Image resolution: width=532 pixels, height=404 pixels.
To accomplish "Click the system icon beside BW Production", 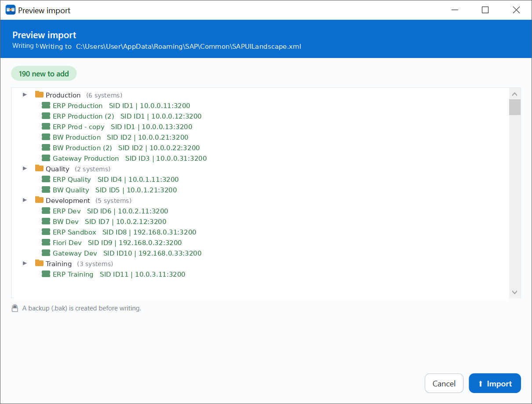I will 46,137.
